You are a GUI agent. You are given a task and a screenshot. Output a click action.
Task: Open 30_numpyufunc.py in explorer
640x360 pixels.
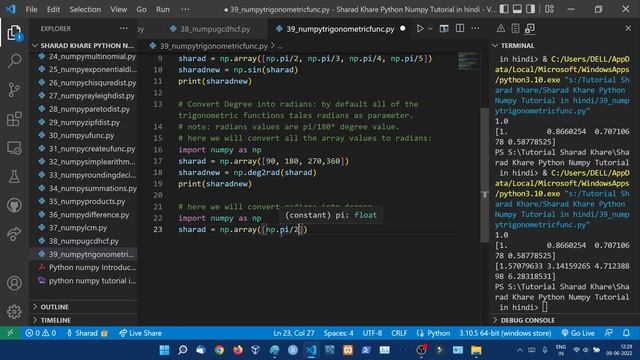tap(83, 136)
